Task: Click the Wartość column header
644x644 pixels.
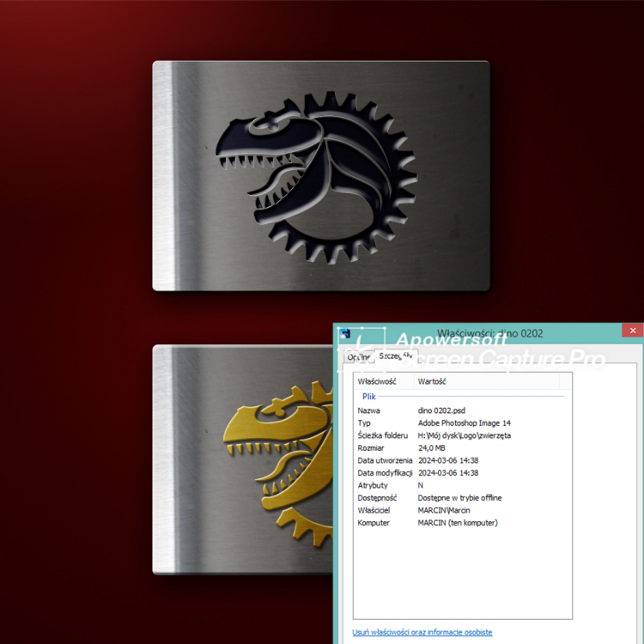Action: (432, 380)
